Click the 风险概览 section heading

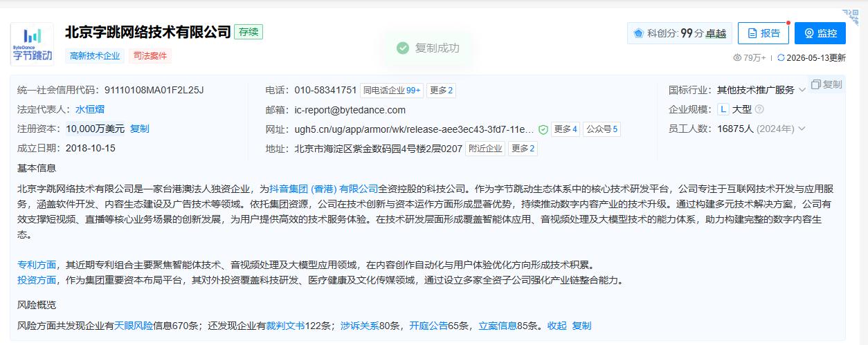tap(37, 305)
